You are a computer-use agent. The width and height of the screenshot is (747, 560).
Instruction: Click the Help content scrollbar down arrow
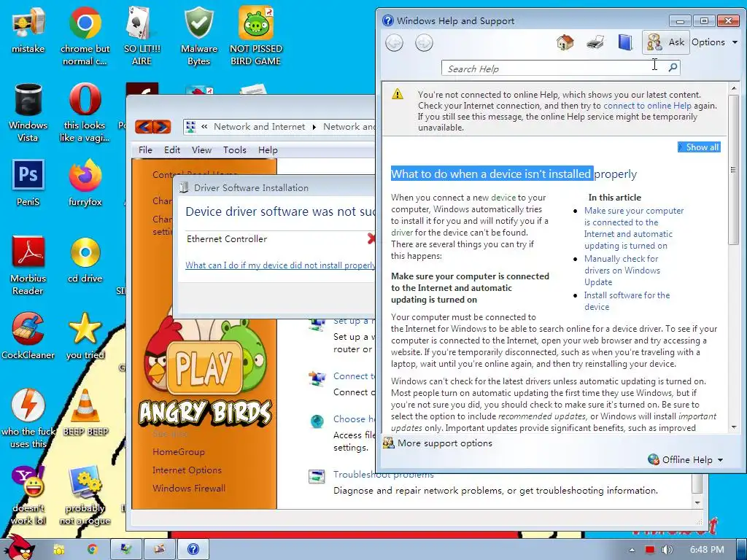734,427
